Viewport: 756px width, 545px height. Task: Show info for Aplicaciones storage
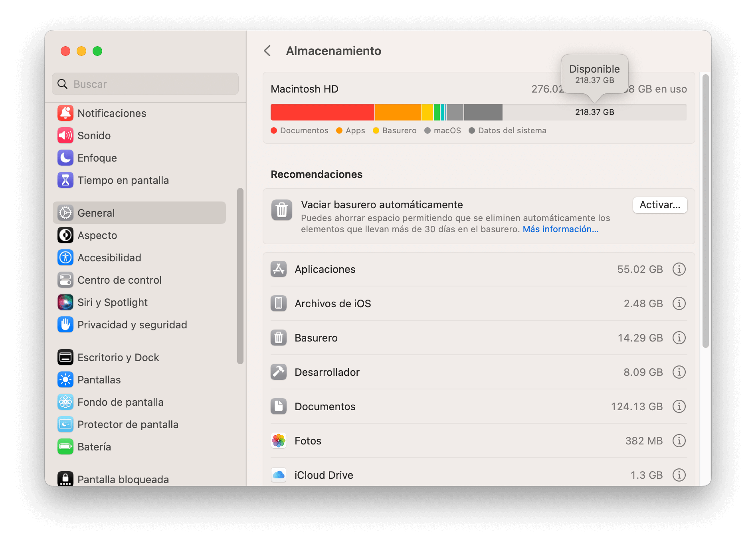pyautogui.click(x=679, y=269)
